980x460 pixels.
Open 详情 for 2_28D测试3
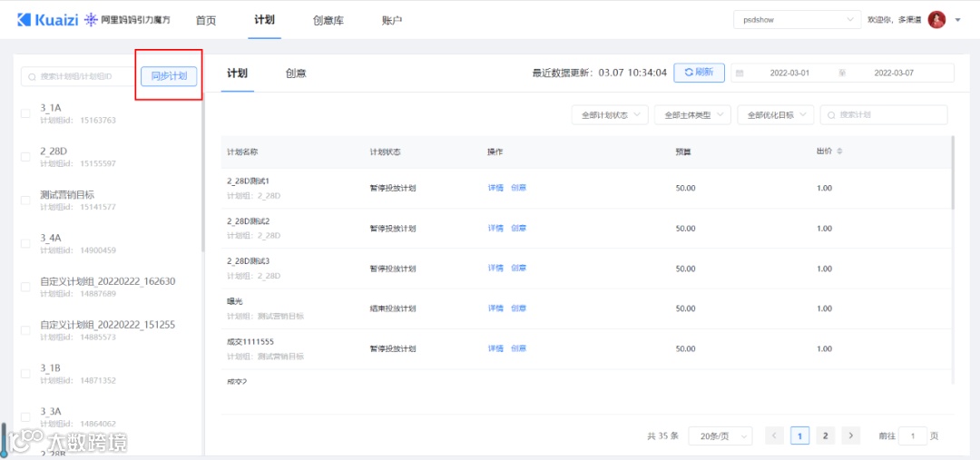click(x=495, y=269)
